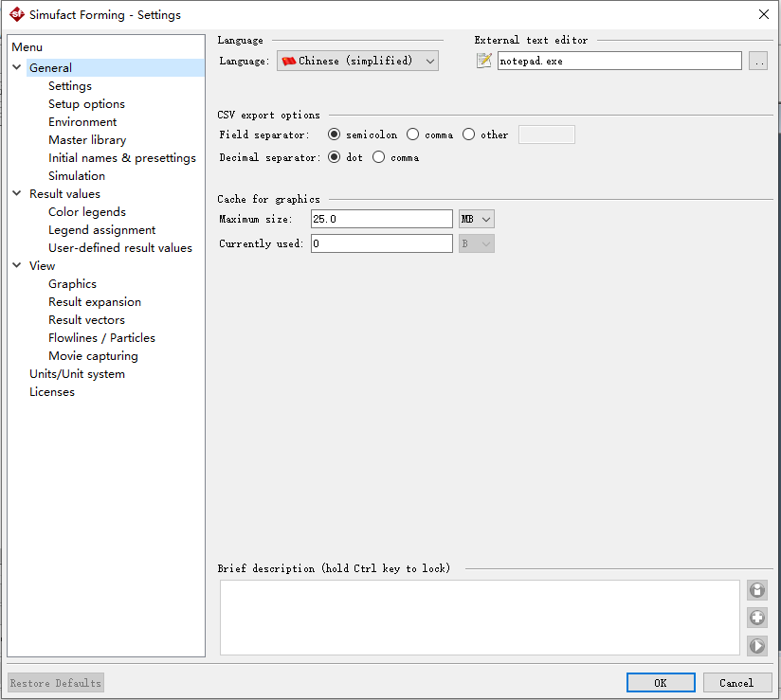
Task: Open the Language dropdown showing Chinese (simplified)
Action: 357,61
